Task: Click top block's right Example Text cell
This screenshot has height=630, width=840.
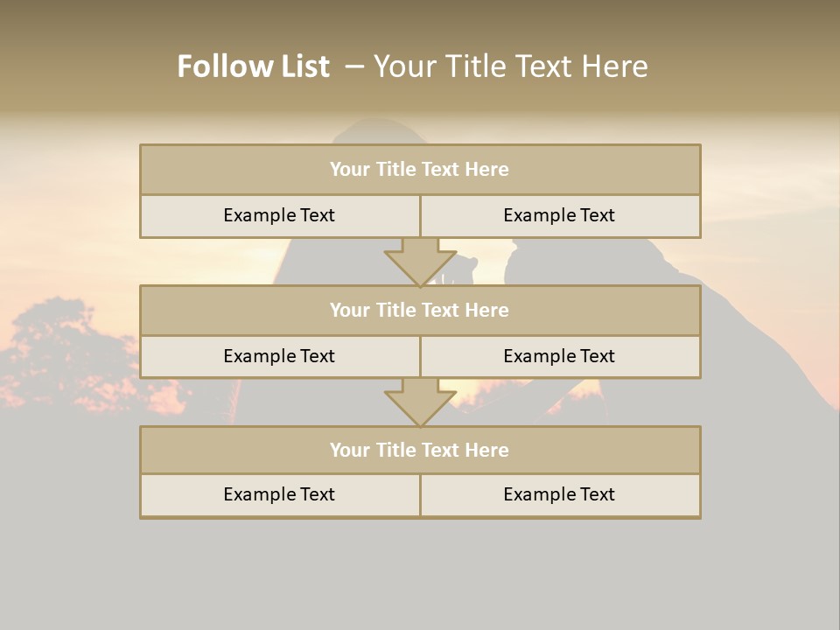Action: 560,216
